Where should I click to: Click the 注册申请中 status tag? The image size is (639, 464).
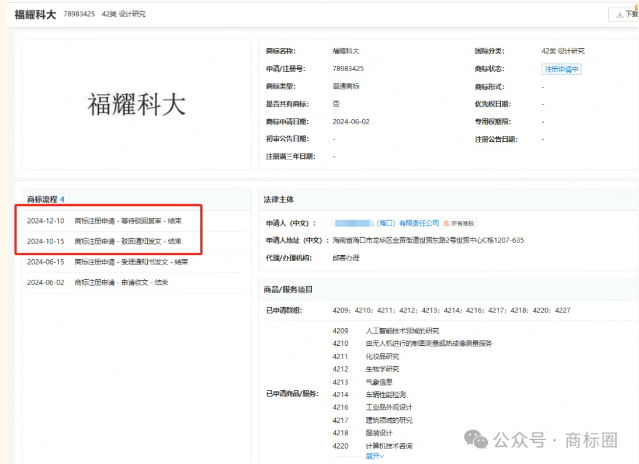[561, 69]
